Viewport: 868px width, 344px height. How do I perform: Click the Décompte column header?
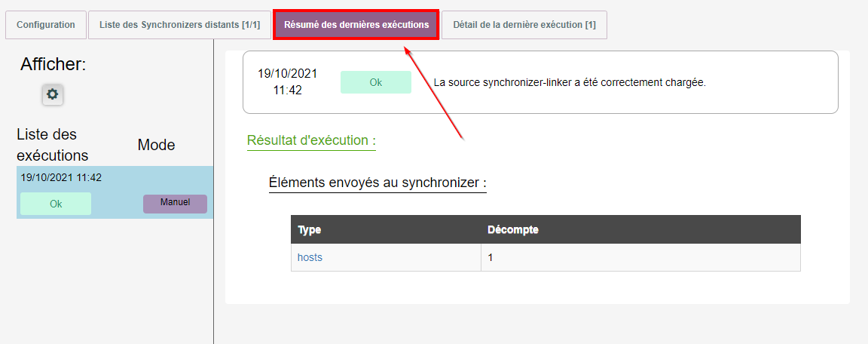coord(512,229)
